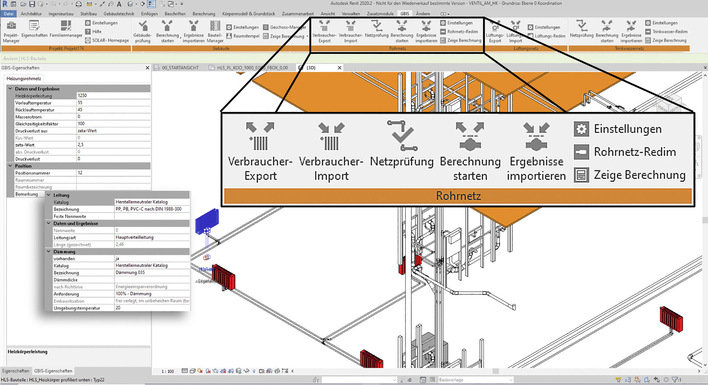The image size is (708, 385).
Task: Switch to the Gebäudetechnik ribbon tab
Action: [x=118, y=14]
